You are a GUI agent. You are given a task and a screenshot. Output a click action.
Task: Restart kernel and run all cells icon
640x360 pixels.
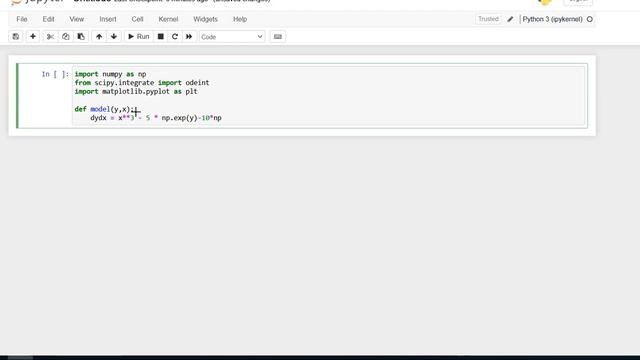tap(189, 37)
